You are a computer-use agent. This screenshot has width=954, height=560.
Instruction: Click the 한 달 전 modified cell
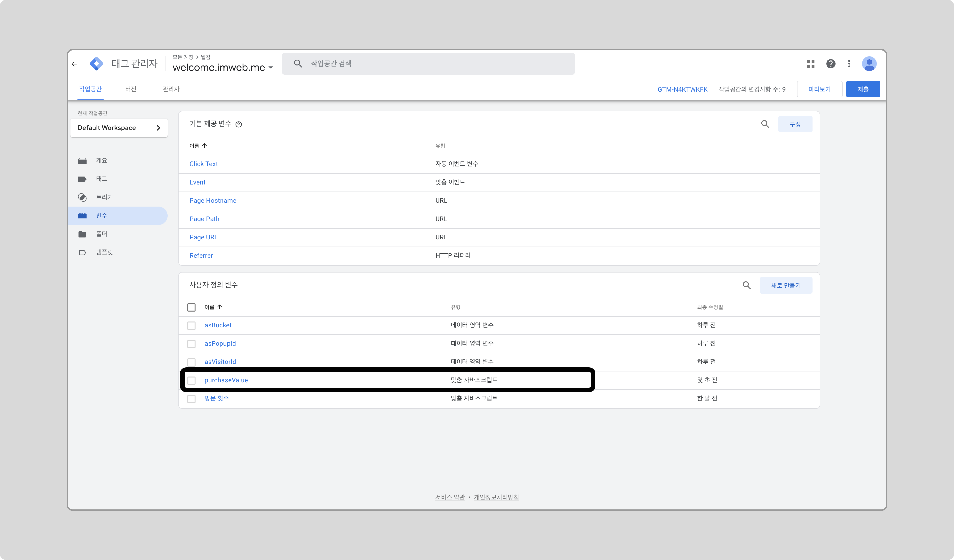pos(707,398)
